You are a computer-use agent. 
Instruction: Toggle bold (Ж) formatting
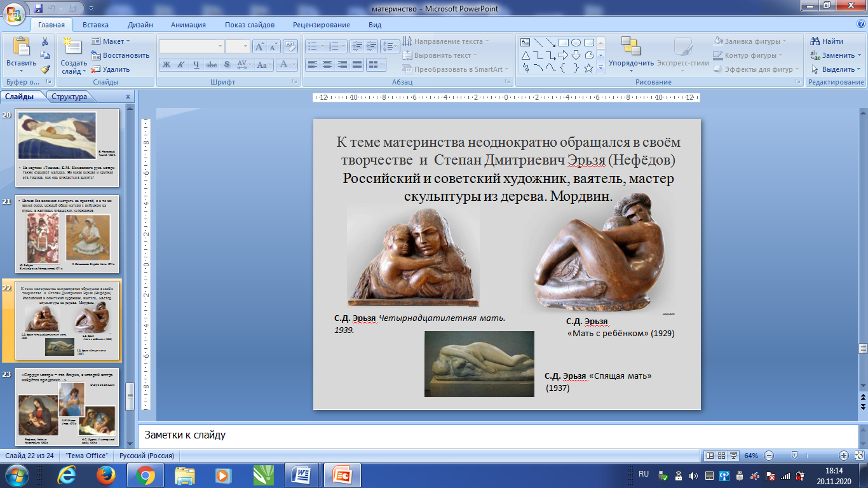(x=166, y=64)
